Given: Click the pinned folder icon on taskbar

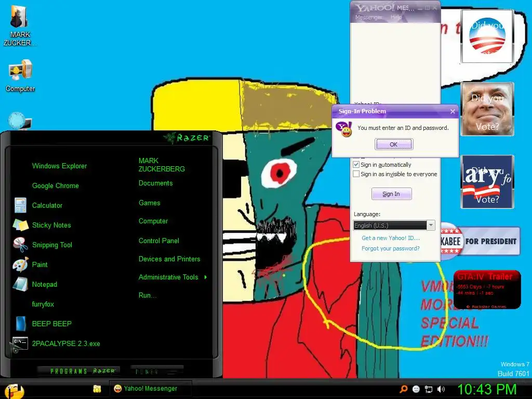Looking at the screenshot, I should pyautogui.click(x=97, y=389).
